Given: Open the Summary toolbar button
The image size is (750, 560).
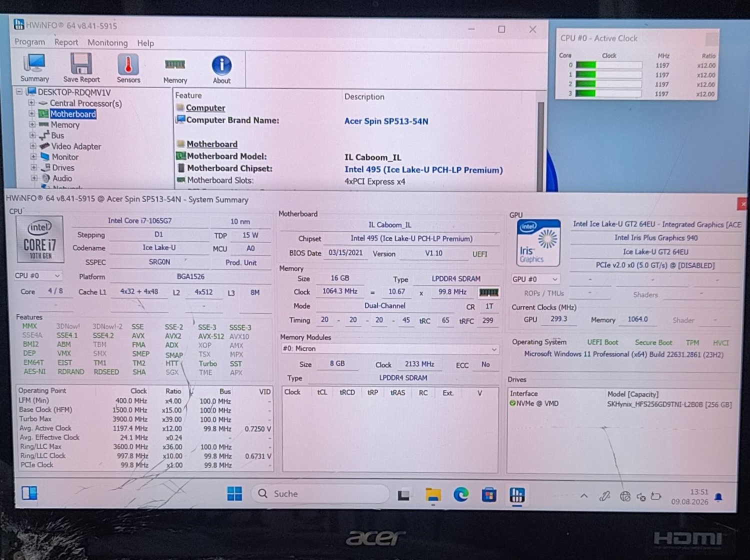Looking at the screenshot, I should coord(34,67).
